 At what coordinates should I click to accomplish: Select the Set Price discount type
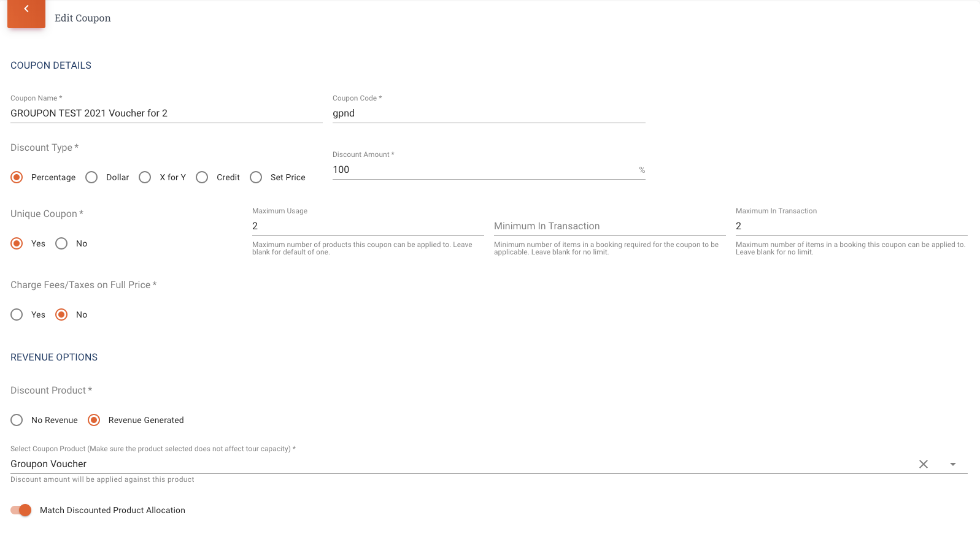[256, 177]
